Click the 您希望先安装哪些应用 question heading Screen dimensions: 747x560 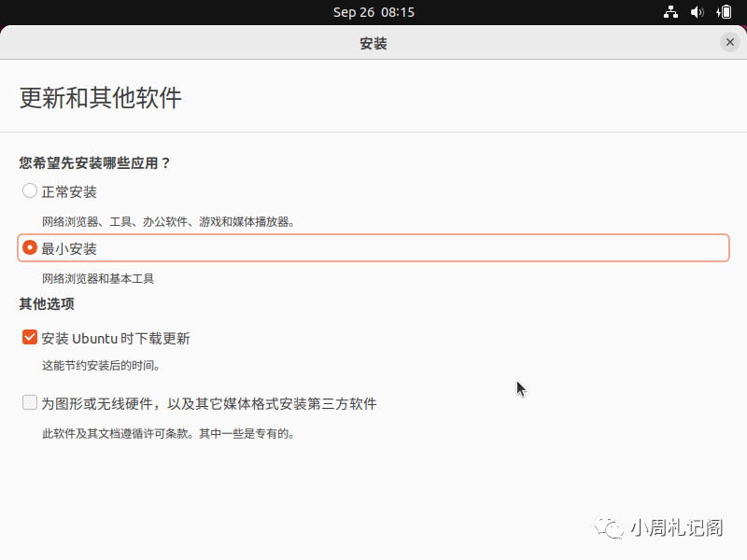[95, 162]
